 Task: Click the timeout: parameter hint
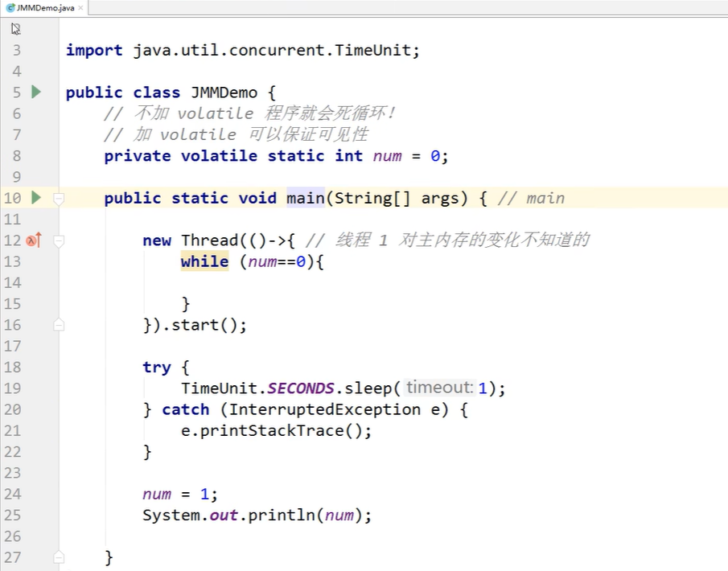pos(440,388)
